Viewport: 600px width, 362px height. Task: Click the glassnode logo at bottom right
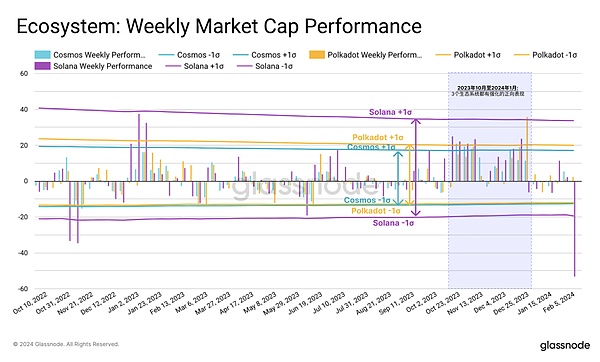point(565,345)
